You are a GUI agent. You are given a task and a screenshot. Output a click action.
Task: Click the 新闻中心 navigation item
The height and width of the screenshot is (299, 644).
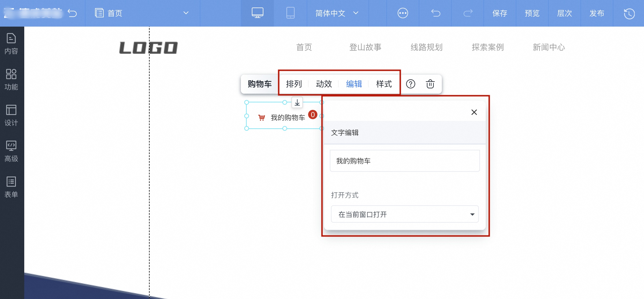tap(549, 47)
